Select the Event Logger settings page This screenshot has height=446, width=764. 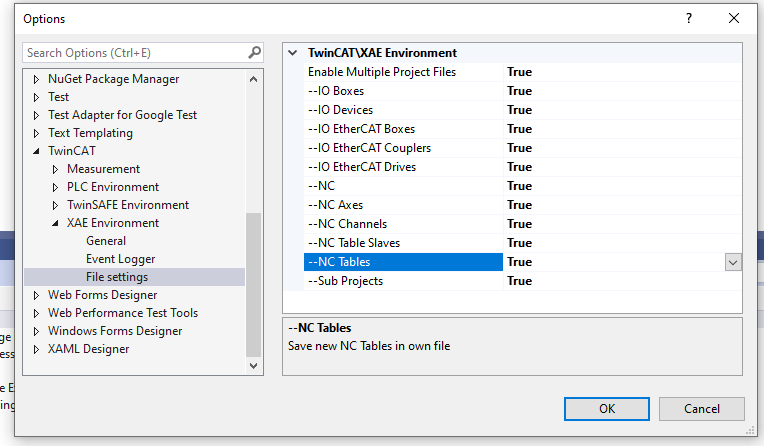coord(120,259)
